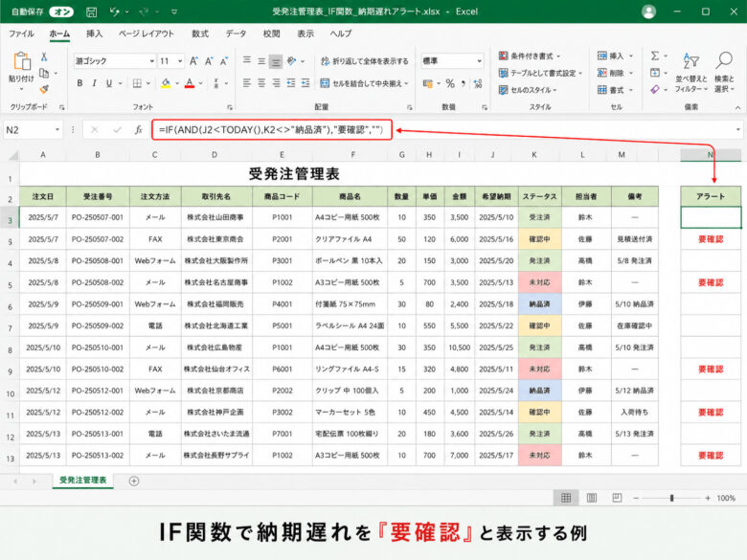Click the zoom out minus button
Screen dimensions: 747x560
(636, 498)
